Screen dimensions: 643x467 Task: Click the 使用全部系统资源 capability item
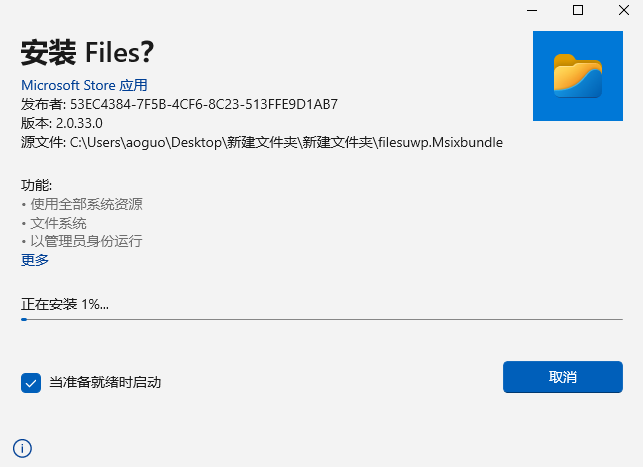[86, 204]
